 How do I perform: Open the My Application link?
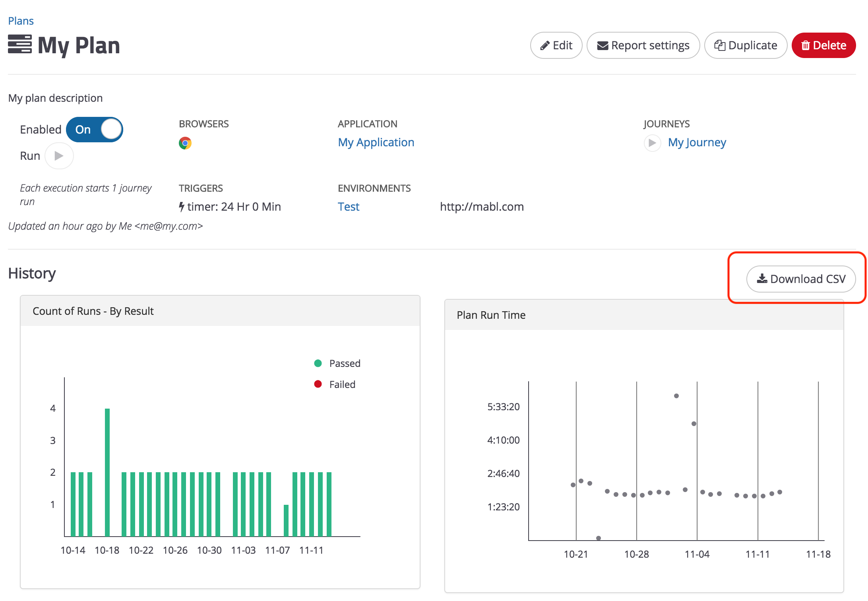pos(376,142)
